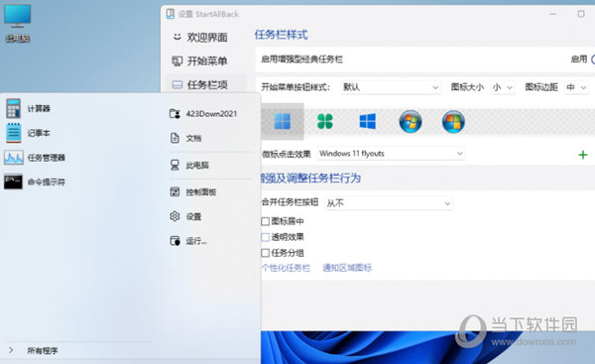Expand 所有程序 (All Programs) arrow
This screenshot has height=364, width=595.
(11, 350)
